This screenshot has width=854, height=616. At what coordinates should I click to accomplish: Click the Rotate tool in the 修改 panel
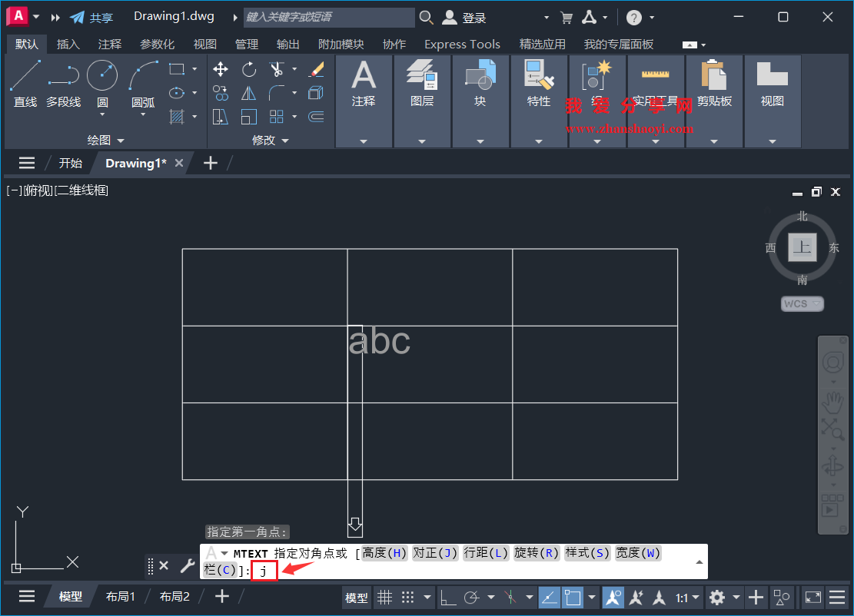tap(248, 69)
